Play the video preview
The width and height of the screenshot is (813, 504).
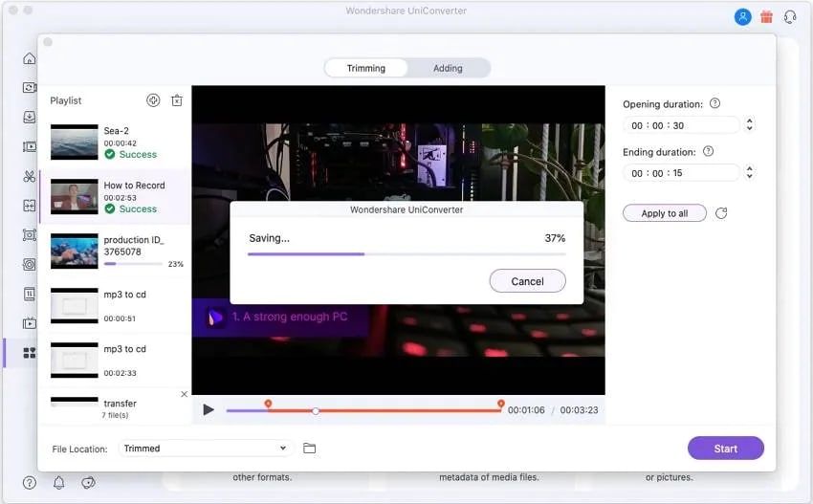point(209,409)
